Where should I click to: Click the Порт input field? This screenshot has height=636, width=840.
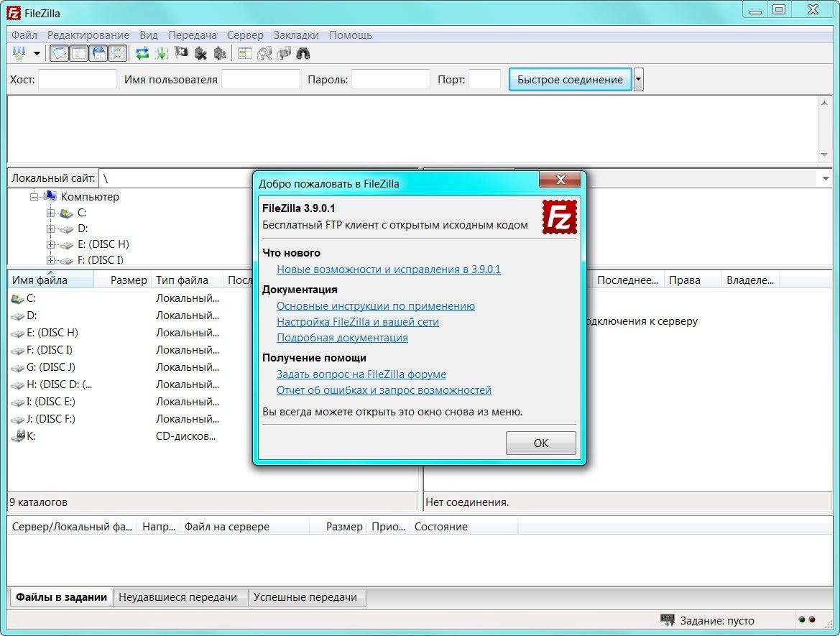point(484,79)
